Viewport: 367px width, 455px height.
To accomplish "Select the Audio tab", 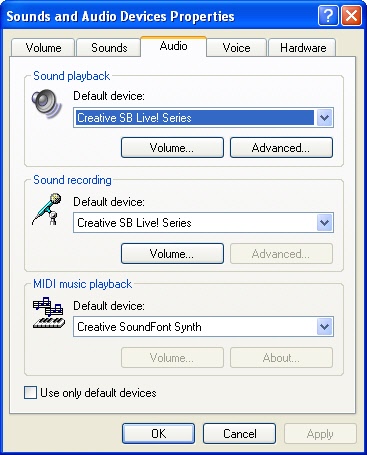I will [173, 46].
